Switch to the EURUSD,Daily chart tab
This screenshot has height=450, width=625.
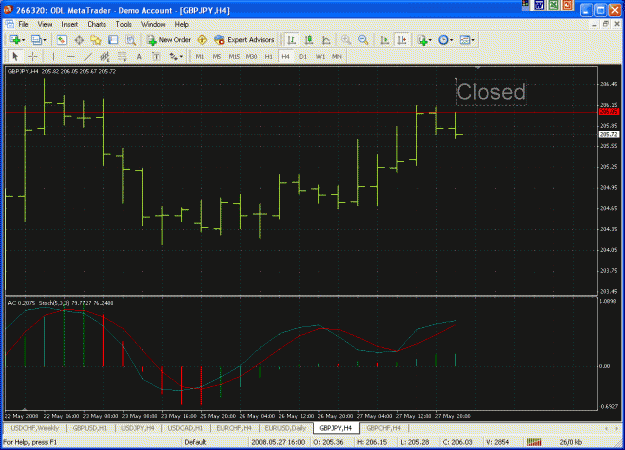point(285,428)
